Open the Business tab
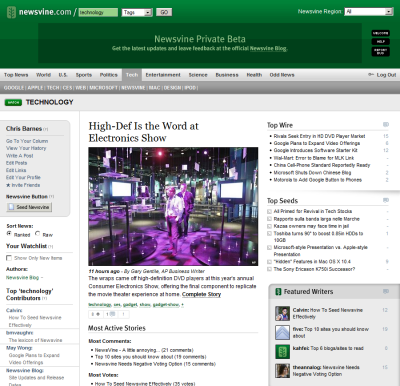400x386 pixels. 227,75
